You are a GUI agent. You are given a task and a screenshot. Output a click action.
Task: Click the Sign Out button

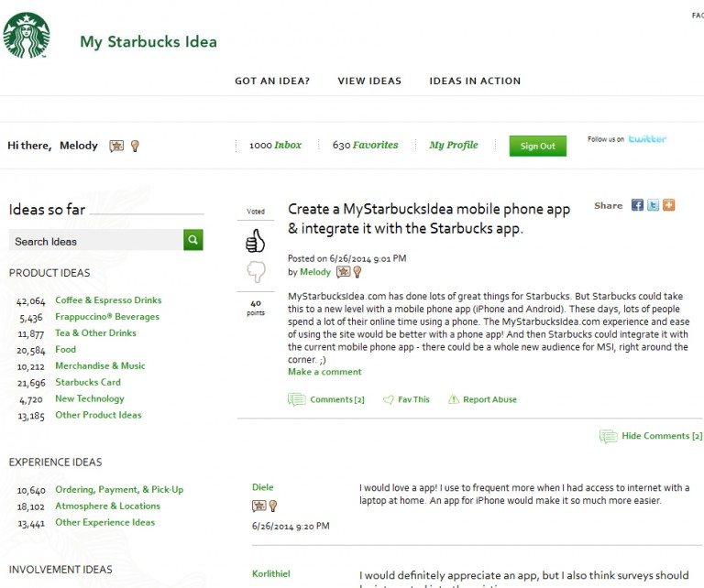click(x=538, y=146)
